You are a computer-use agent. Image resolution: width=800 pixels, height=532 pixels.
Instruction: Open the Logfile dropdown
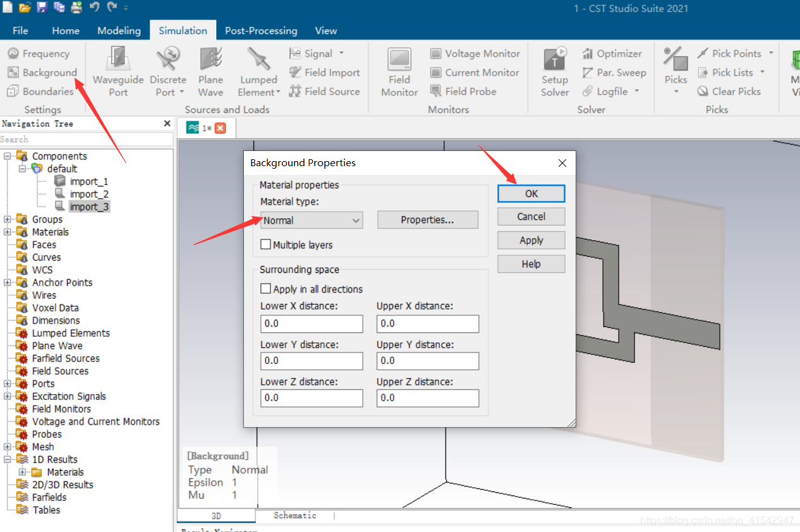(x=637, y=92)
